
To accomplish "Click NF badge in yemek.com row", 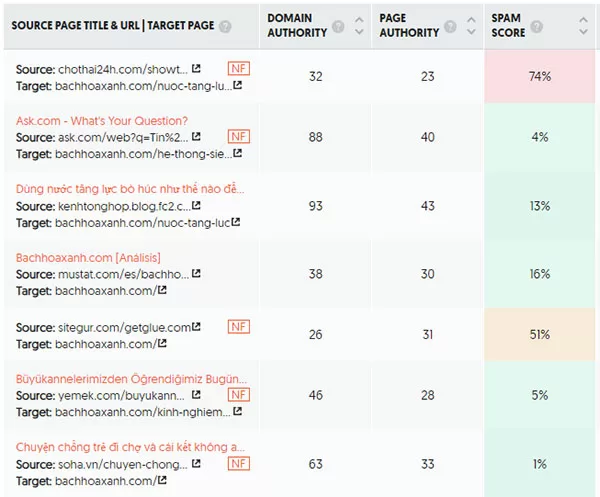I will (239, 394).
